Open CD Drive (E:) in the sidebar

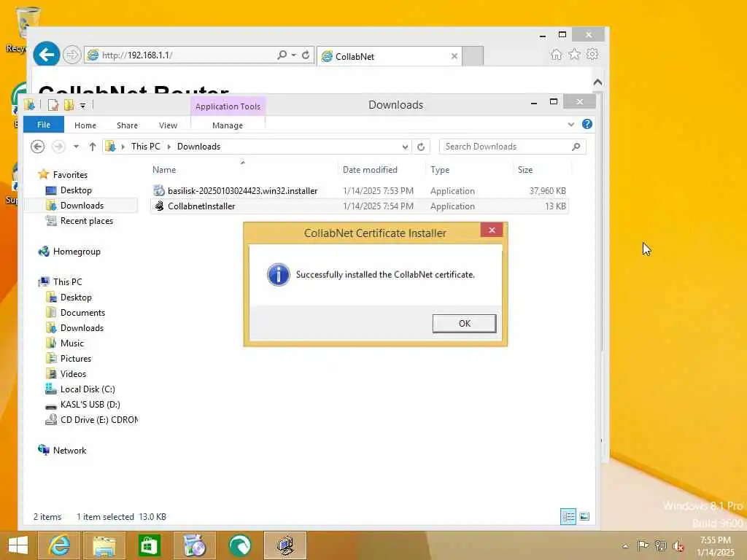(98, 420)
